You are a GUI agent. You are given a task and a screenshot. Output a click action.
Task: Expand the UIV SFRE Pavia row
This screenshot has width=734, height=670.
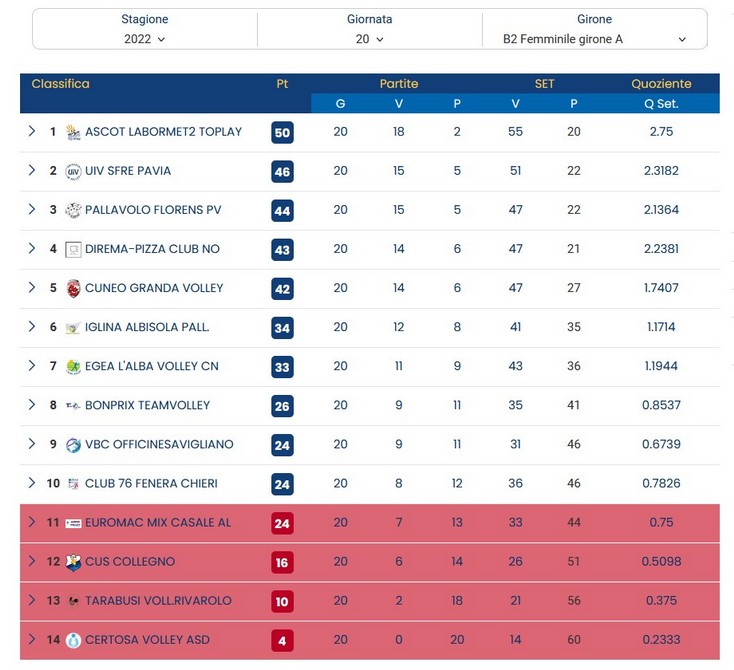pyautogui.click(x=32, y=170)
